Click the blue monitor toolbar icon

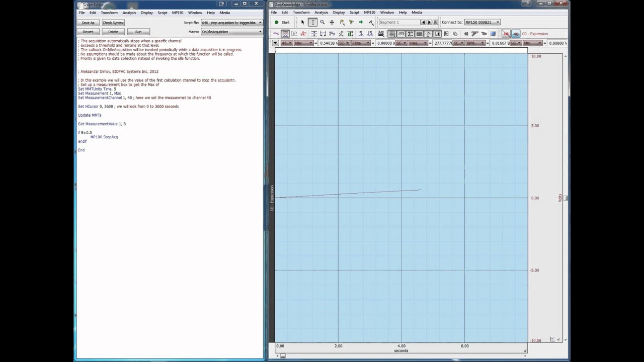493,34
